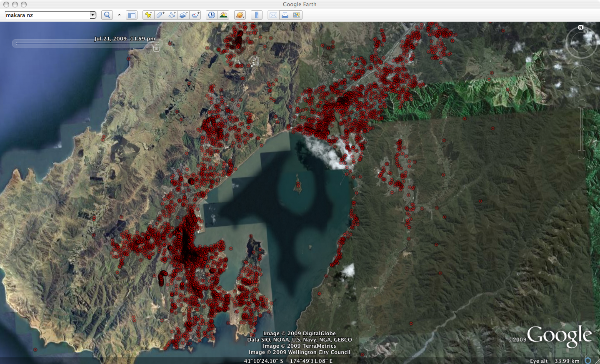The height and width of the screenshot is (364, 600).
Task: View in Google Maps
Action: (x=297, y=15)
